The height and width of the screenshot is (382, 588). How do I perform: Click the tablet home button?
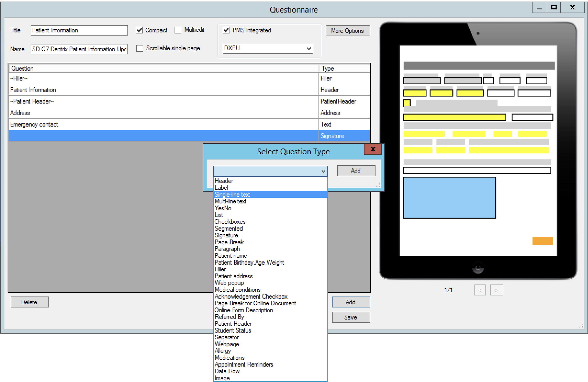[478, 268]
